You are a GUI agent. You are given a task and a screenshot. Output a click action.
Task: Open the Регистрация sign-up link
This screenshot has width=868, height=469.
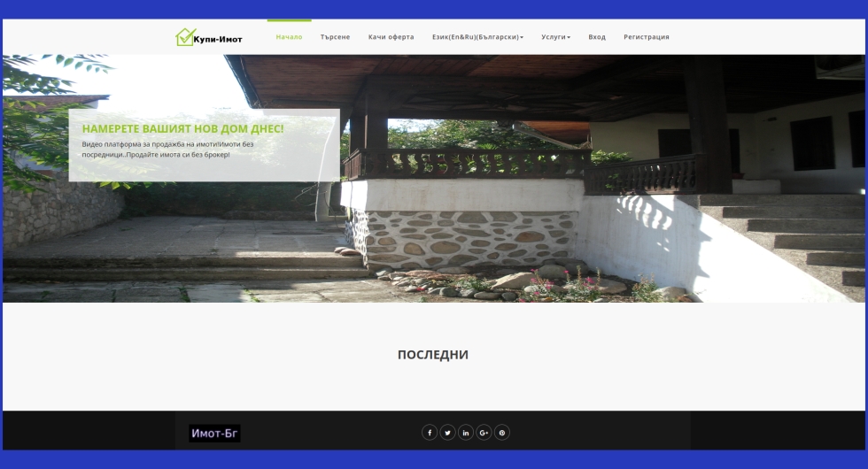[x=647, y=37]
